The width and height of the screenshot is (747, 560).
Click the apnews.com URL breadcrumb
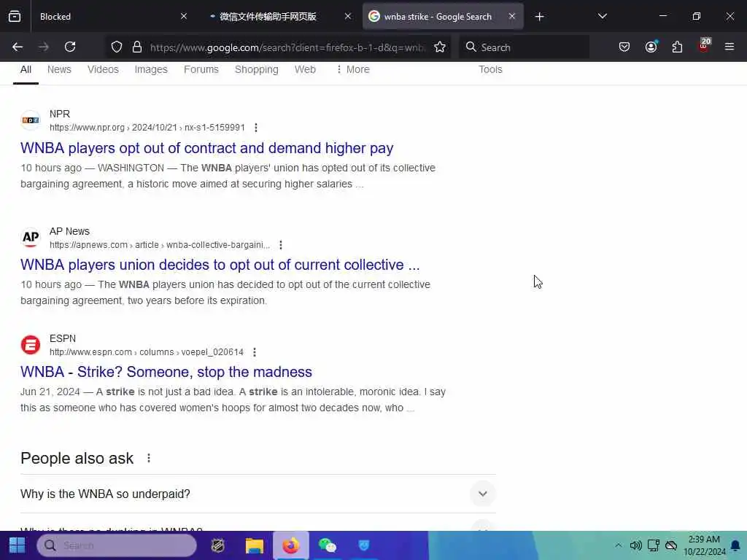[160, 245]
